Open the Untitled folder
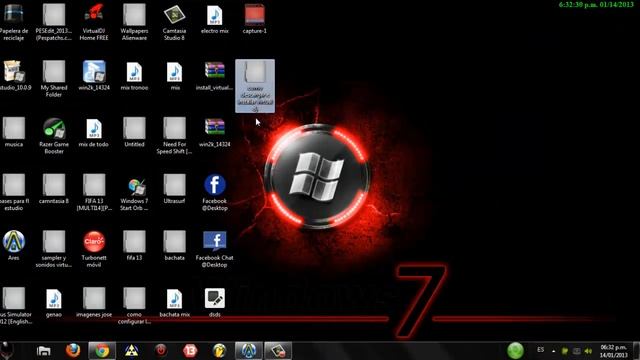 [134, 133]
